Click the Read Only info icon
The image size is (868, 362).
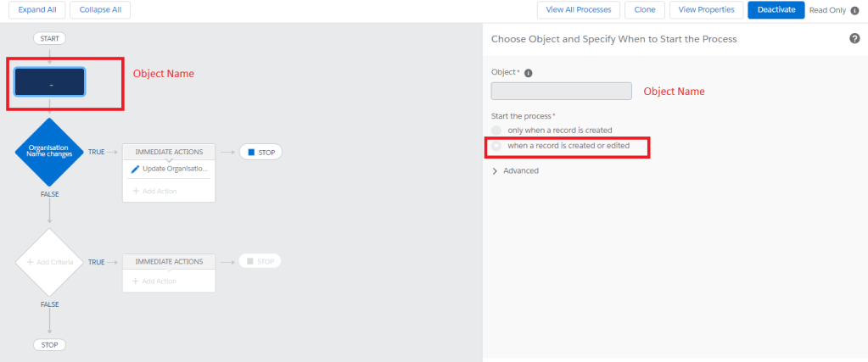855,10
